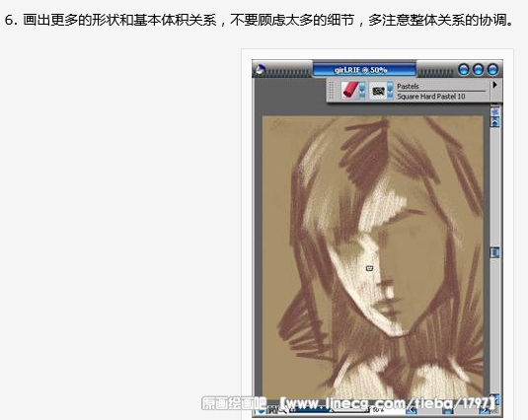Click the horizontal scrollbar left arrow

click(412, 411)
